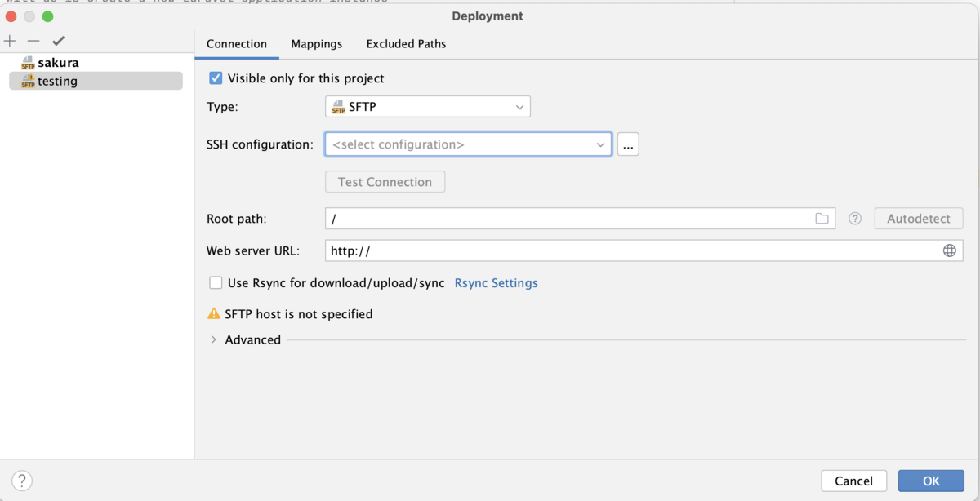The image size is (980, 501).
Task: Click the use-as-default checkmark icon
Action: click(x=58, y=41)
